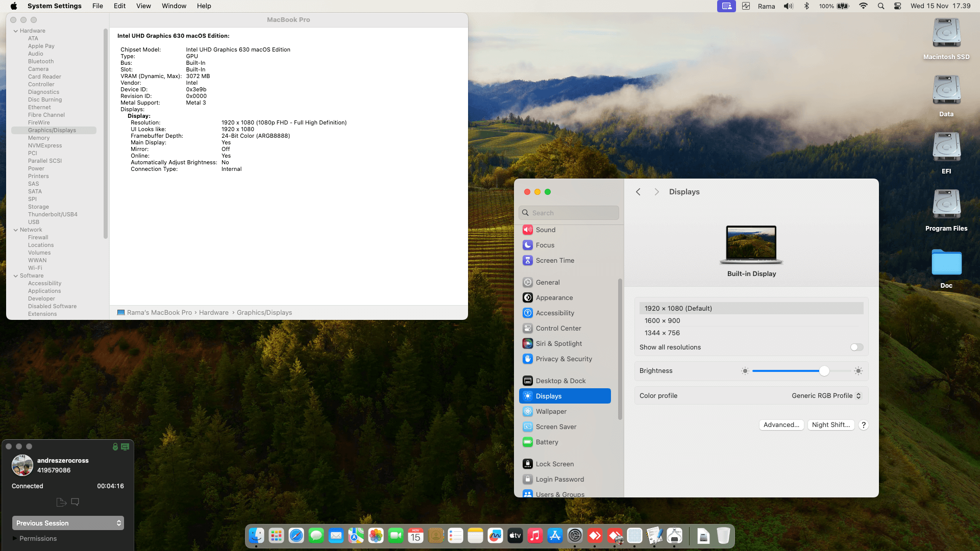
Task: Open the Photos app in the Dock
Action: pos(376,536)
